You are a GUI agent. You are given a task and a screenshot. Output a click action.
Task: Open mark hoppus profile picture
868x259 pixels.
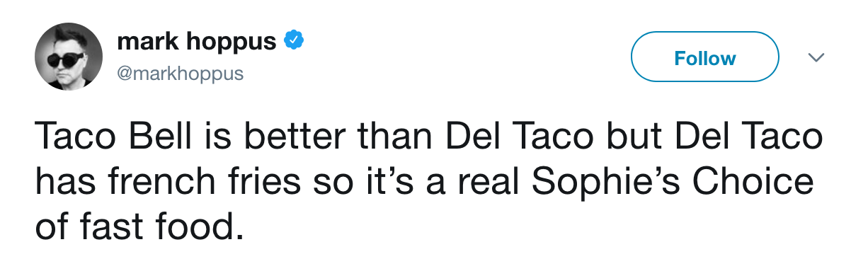[69, 57]
